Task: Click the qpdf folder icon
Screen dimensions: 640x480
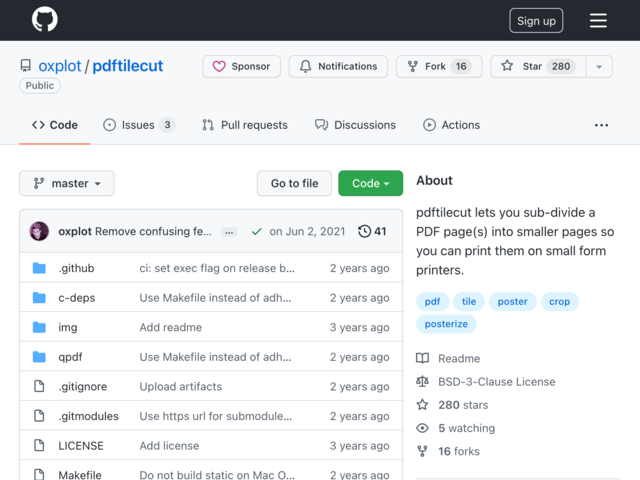Action: coord(39,357)
